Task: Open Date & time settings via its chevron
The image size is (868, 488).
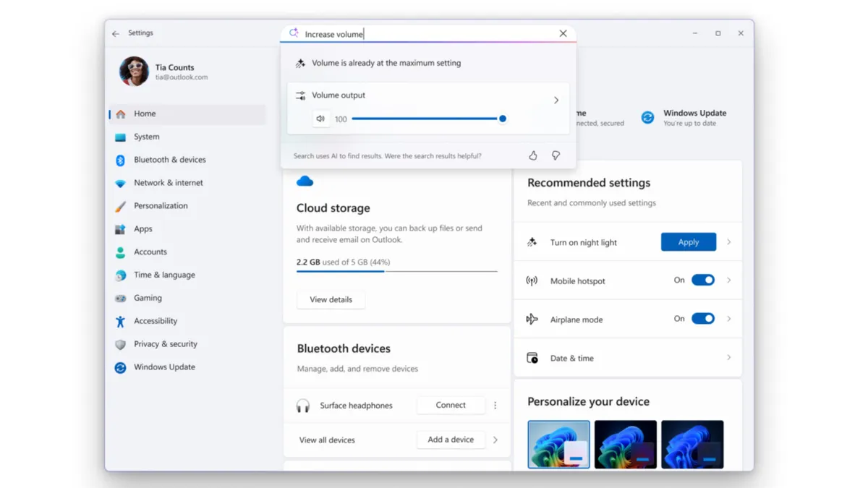Action: click(x=728, y=357)
